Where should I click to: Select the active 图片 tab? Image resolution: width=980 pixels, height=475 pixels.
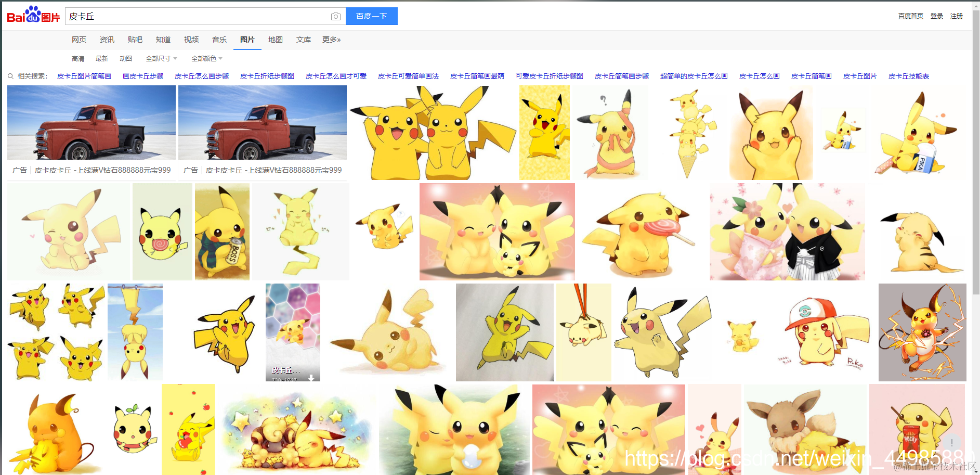(x=247, y=40)
